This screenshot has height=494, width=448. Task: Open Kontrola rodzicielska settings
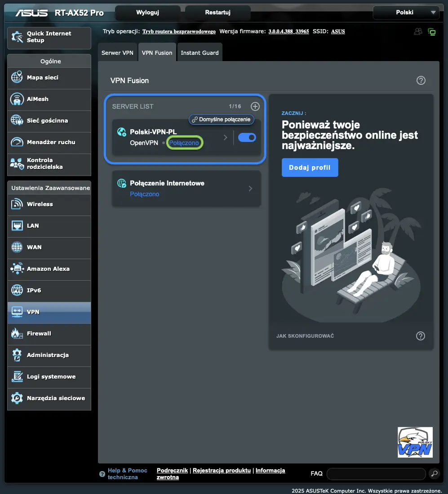(x=49, y=165)
